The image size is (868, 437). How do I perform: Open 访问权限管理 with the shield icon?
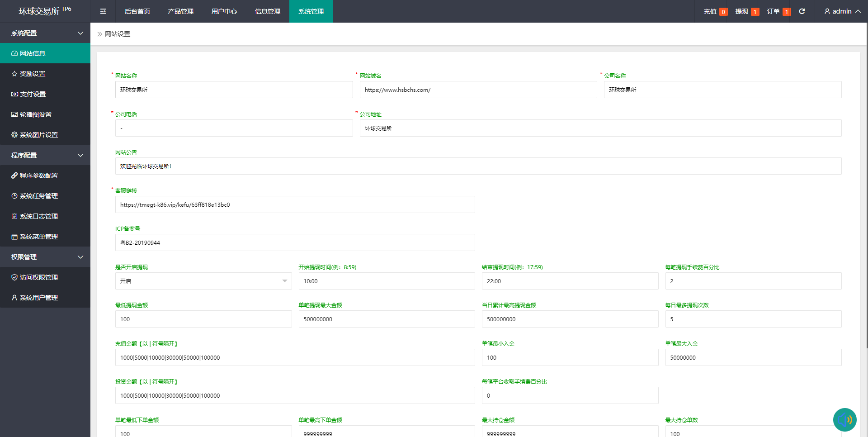(38, 277)
